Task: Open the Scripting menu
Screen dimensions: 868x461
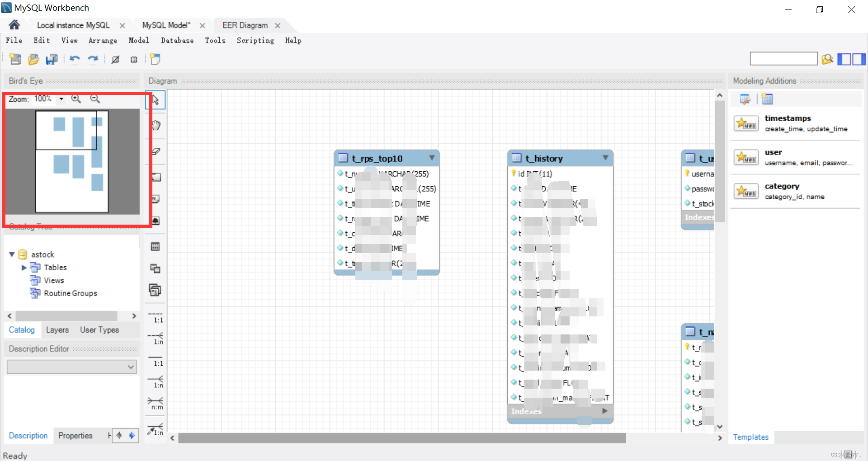Action: coord(255,40)
